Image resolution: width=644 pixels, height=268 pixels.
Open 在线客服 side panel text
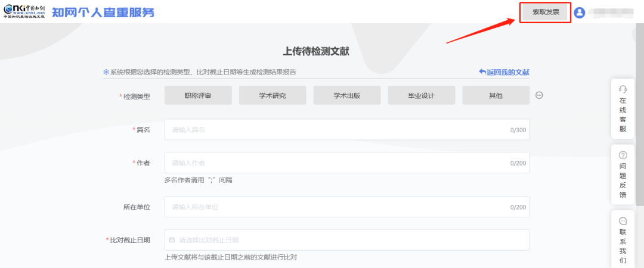click(623, 114)
